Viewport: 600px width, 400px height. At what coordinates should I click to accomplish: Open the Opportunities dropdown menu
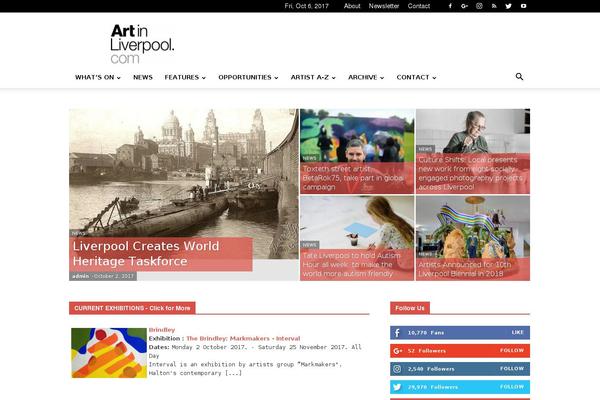point(248,77)
